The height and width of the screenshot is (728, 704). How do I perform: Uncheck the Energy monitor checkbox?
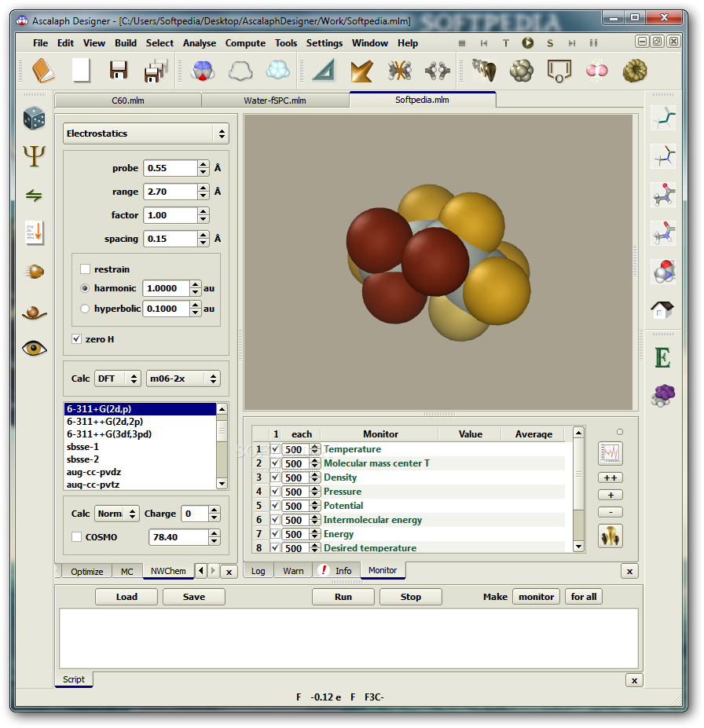click(x=275, y=533)
